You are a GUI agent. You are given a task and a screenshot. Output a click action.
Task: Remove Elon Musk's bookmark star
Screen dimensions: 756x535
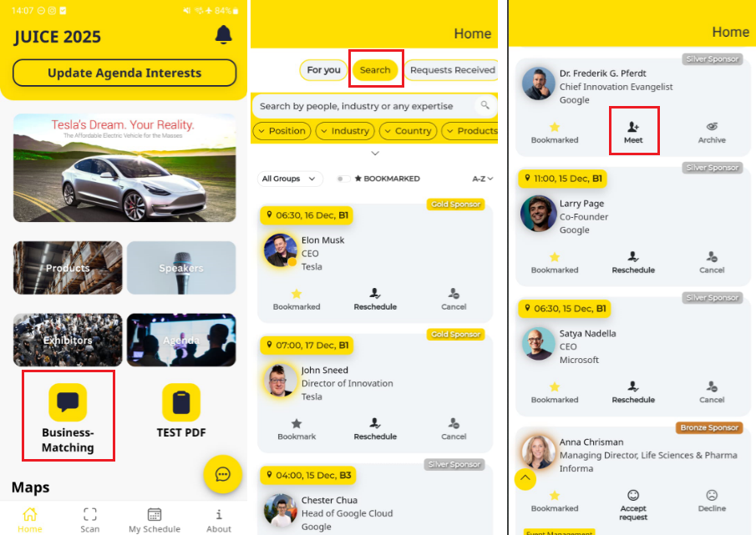297,294
